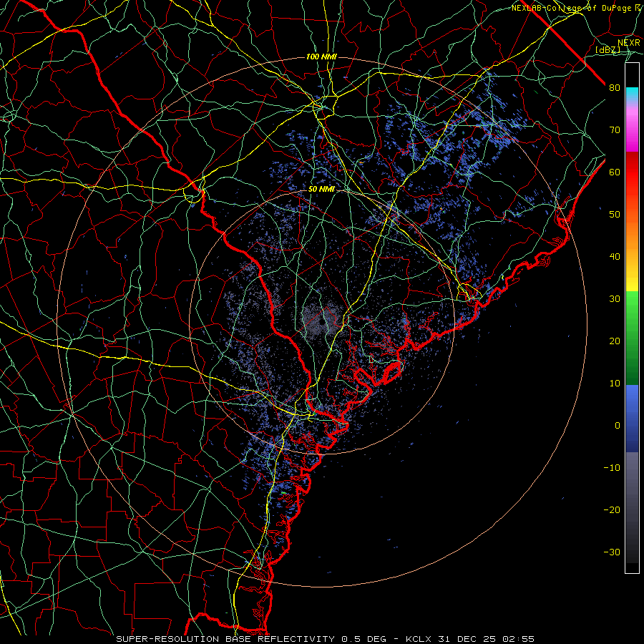Click the "50 NMI" range ring label
The width and height of the screenshot is (644, 644).
tap(321, 190)
